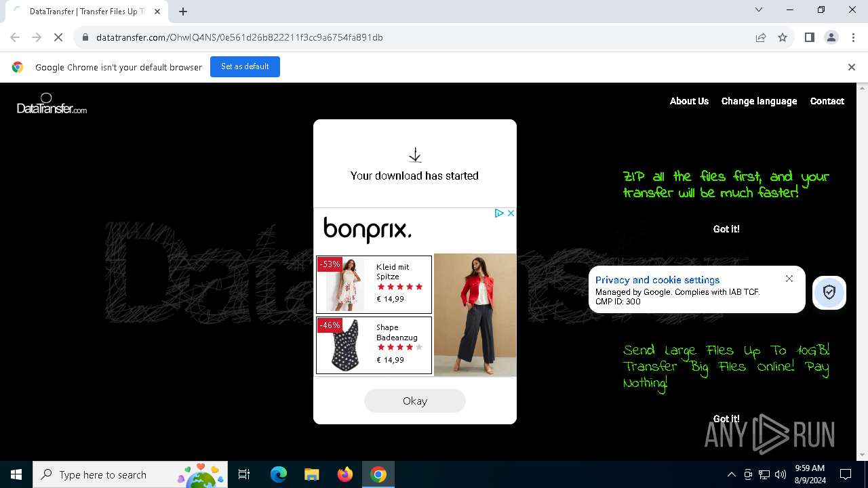Bookmark this page with the star icon

(x=783, y=37)
